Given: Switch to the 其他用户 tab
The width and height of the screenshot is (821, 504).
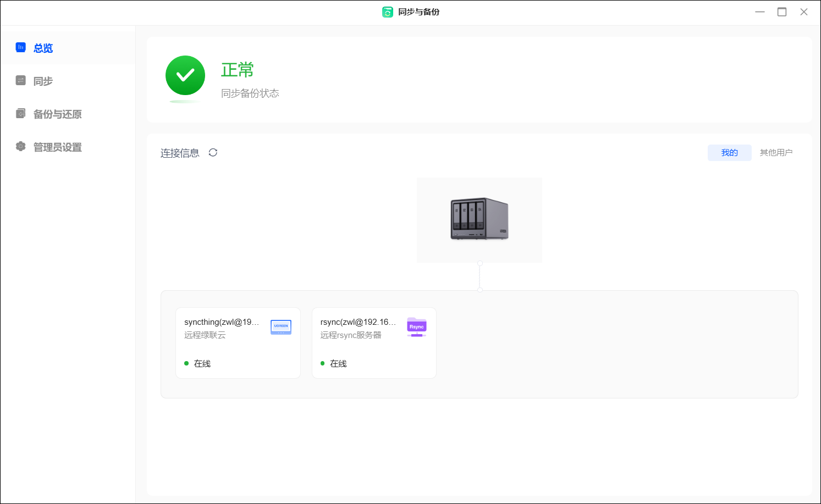Looking at the screenshot, I should click(x=776, y=153).
